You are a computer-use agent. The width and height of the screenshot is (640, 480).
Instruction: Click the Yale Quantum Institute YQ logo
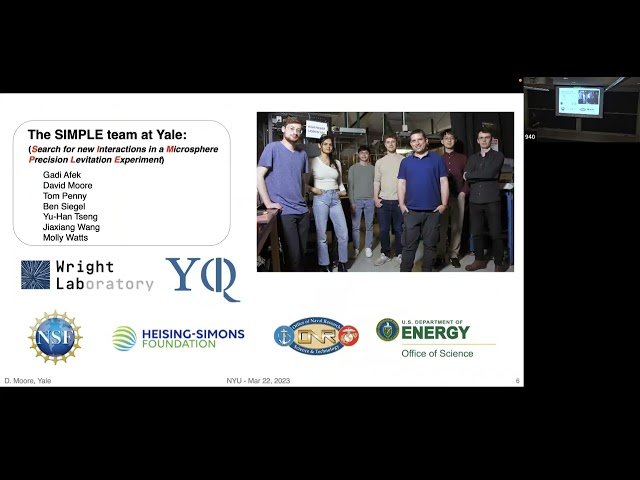[203, 279]
